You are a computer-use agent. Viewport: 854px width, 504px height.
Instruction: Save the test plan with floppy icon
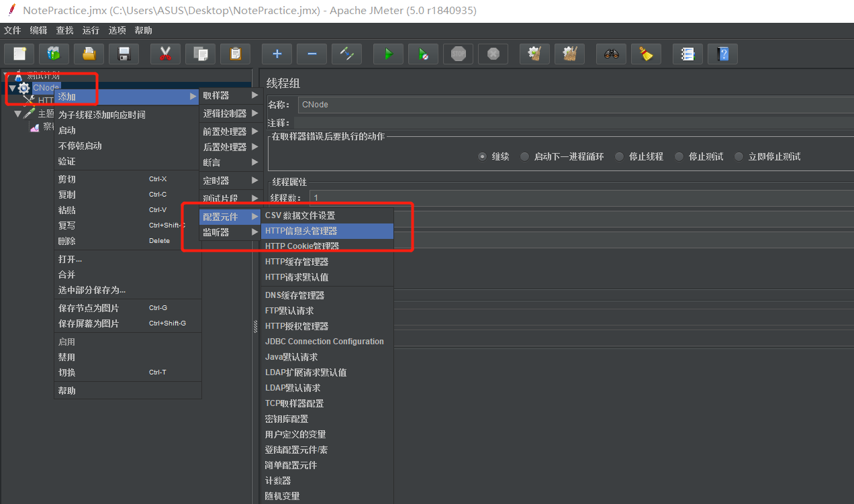[124, 54]
